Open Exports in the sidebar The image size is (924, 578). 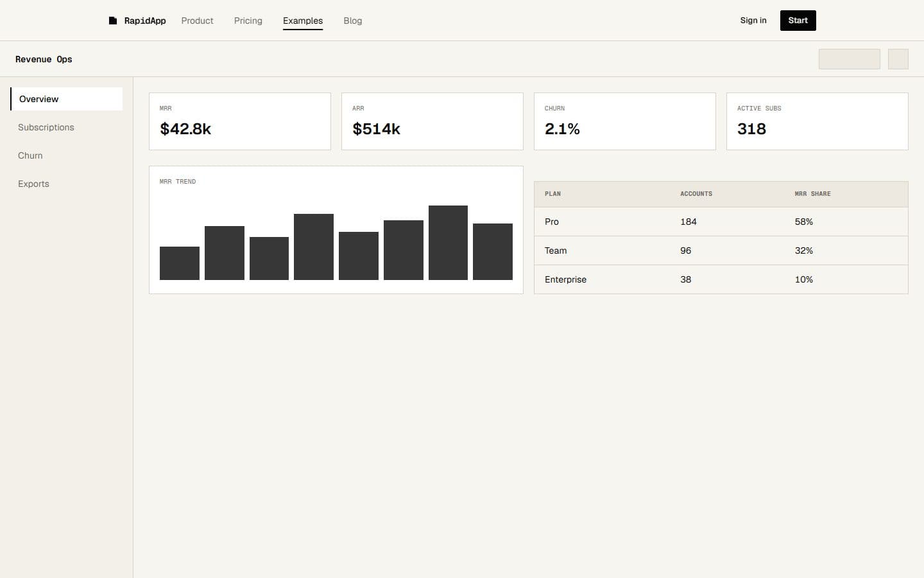pyautogui.click(x=67, y=184)
